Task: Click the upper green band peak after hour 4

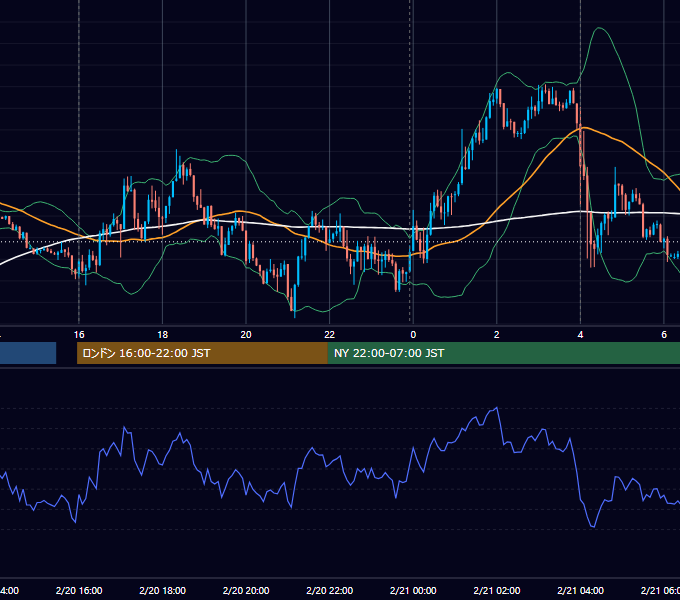Action: click(x=600, y=28)
